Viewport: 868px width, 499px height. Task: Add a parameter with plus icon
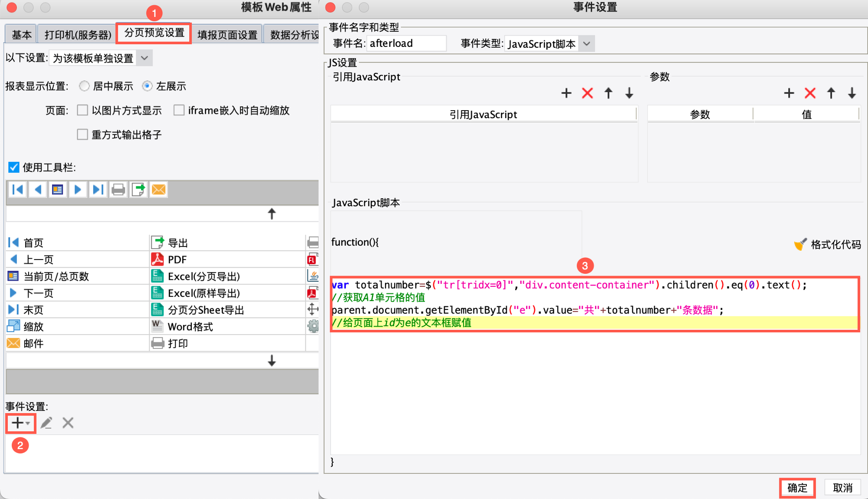(x=789, y=93)
